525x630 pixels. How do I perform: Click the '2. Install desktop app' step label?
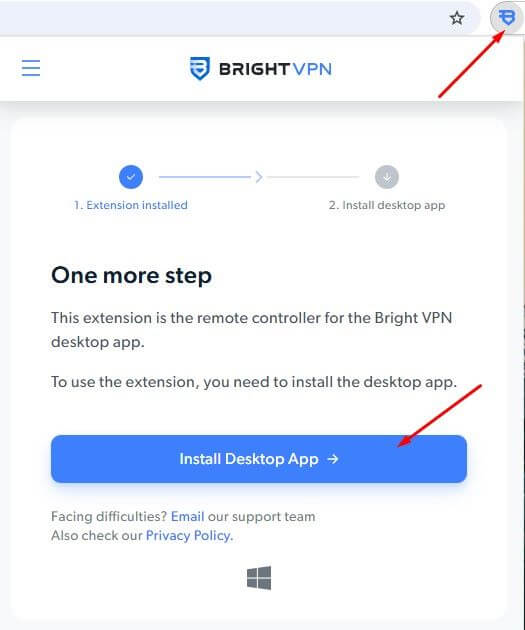pyautogui.click(x=387, y=205)
